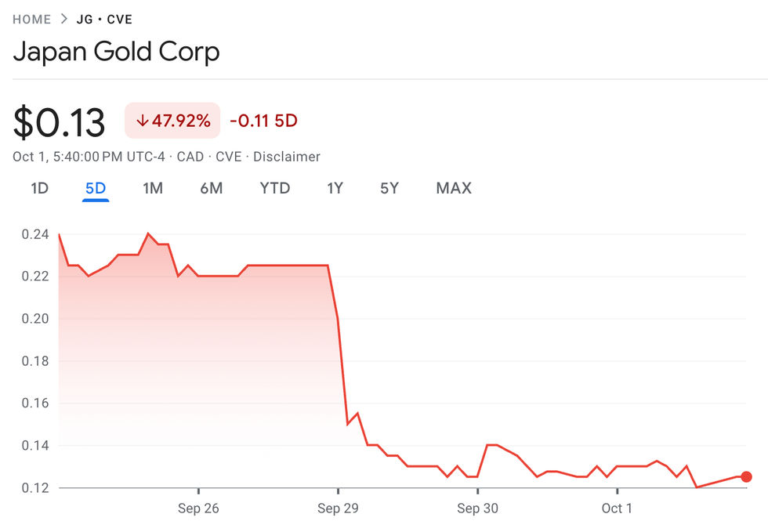The height and width of the screenshot is (532, 768).
Task: Open the Disclaimer link
Action: click(286, 157)
